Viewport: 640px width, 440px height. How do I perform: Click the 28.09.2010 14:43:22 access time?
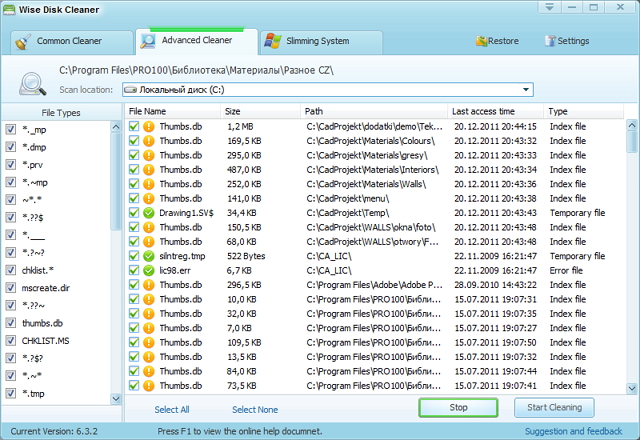pyautogui.click(x=495, y=284)
